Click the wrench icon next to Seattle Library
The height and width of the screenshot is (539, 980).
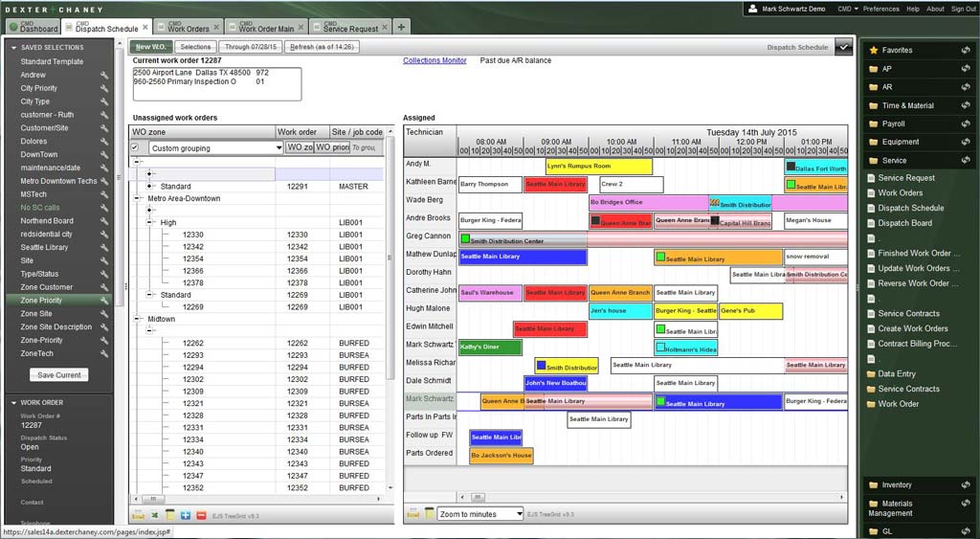(x=104, y=248)
